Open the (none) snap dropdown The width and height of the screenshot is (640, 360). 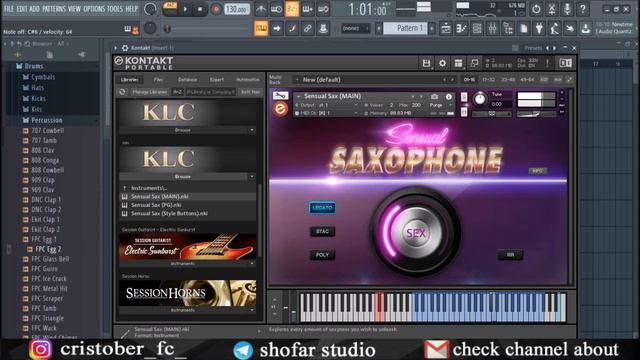(x=355, y=28)
